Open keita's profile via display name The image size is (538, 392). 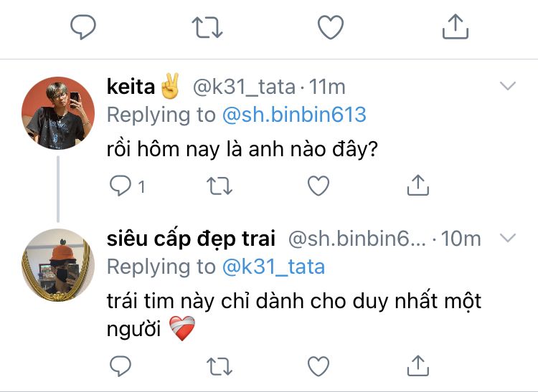(131, 87)
